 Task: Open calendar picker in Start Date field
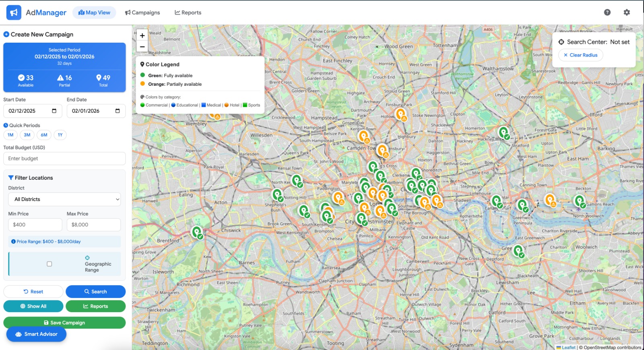tap(54, 111)
